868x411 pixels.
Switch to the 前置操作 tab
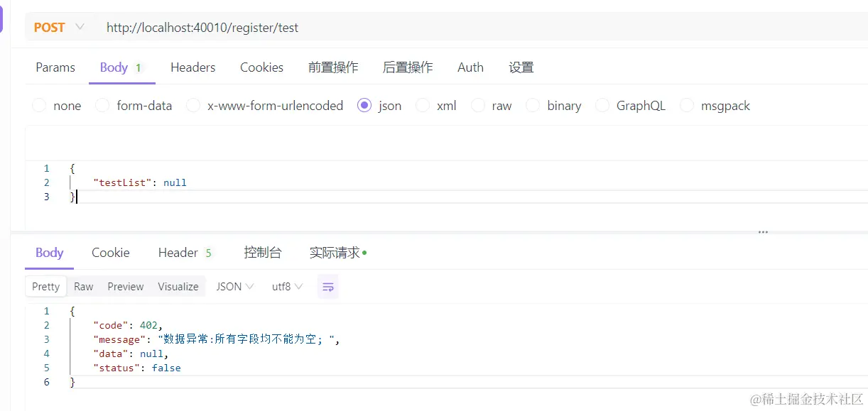pos(333,67)
